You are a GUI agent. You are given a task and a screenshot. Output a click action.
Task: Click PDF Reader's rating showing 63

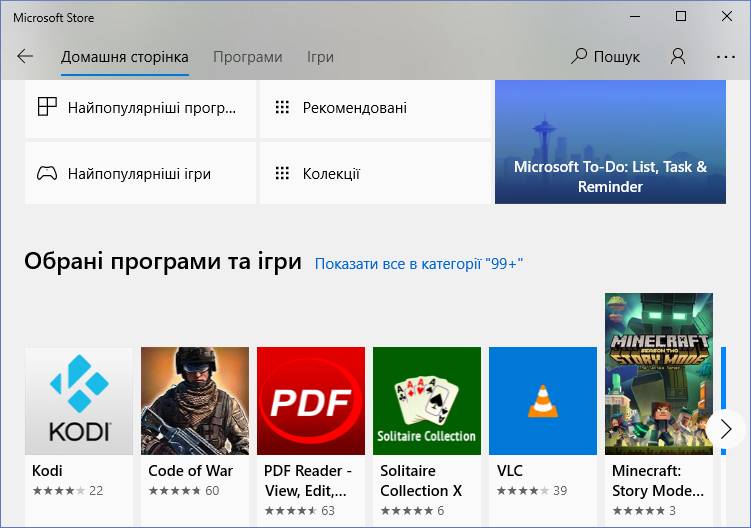tap(299, 511)
